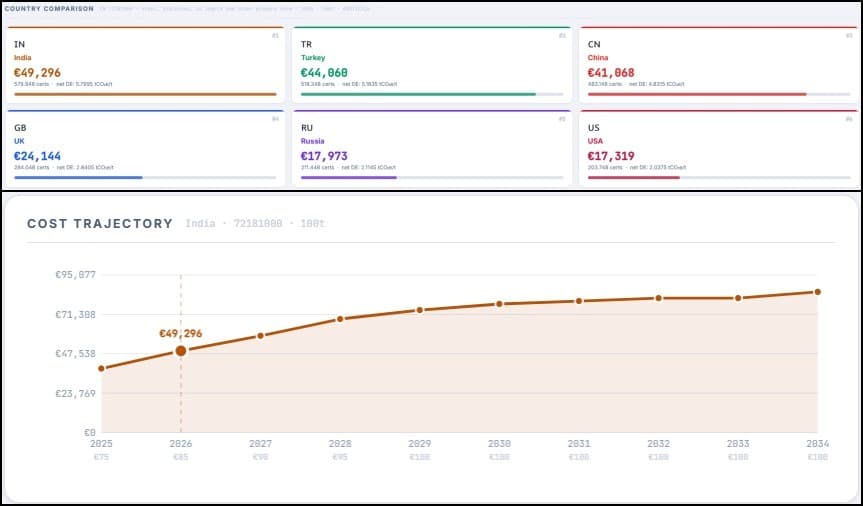This screenshot has height=506, width=863.
Task: Select the 2028 point on cost line
Action: click(340, 319)
